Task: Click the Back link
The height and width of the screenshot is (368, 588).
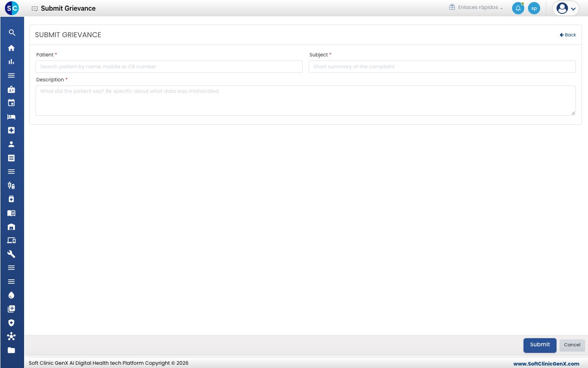Action: click(568, 35)
